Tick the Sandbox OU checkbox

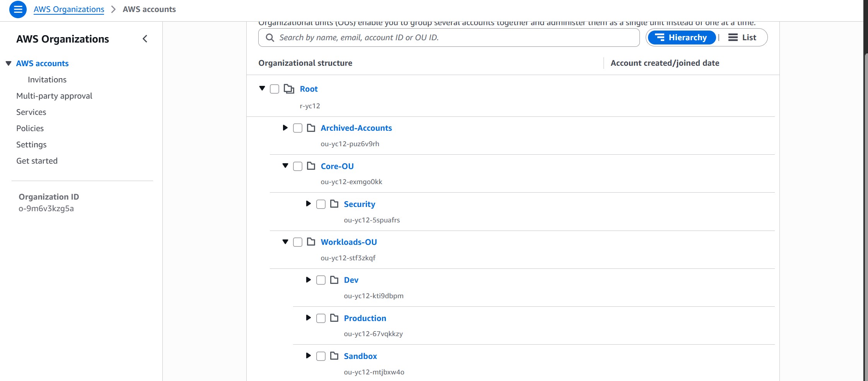click(321, 356)
